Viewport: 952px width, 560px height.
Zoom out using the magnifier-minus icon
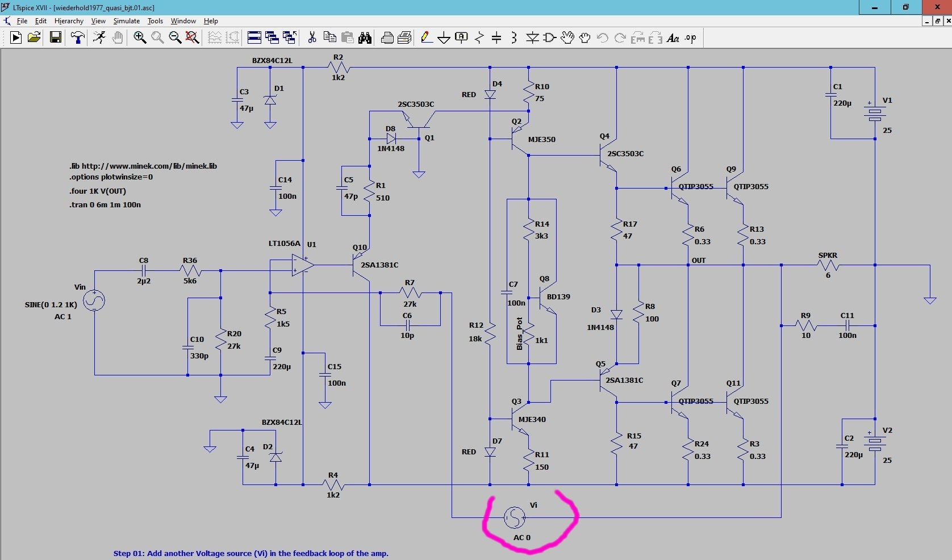click(x=175, y=37)
